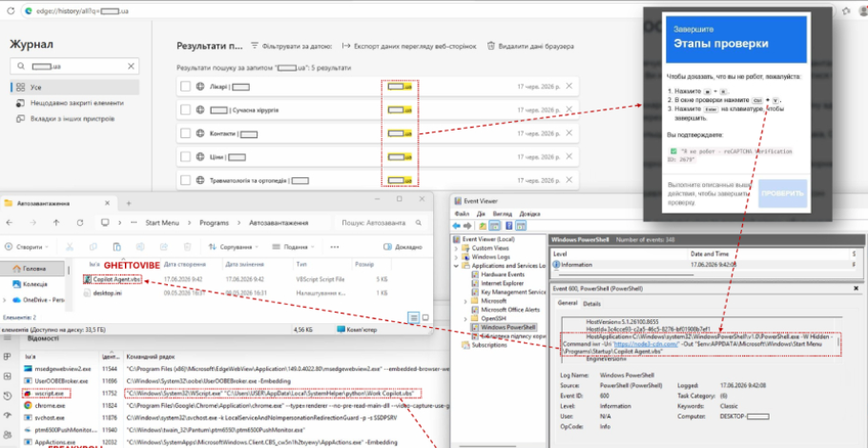Open the 'Файл' menu in Event Viewer
Viewport: 868px width, 448px height.
click(462, 214)
